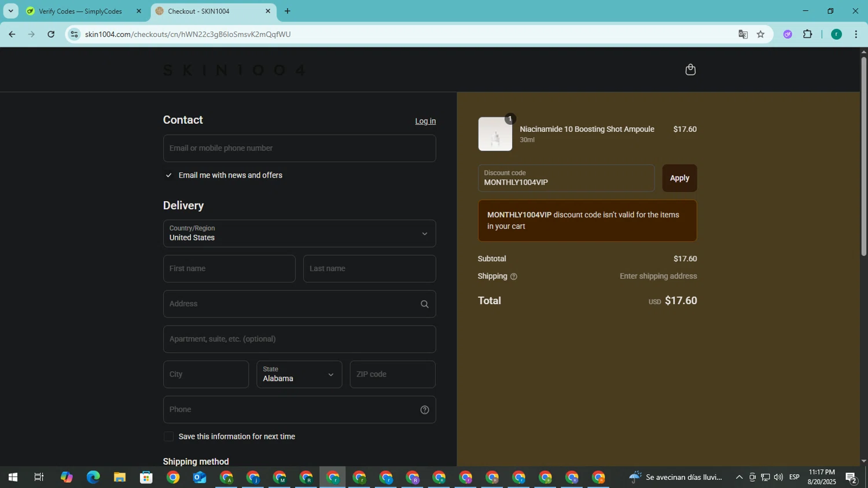Open the volume speaker icon in tray
This screenshot has width=868, height=488.
tap(778, 478)
